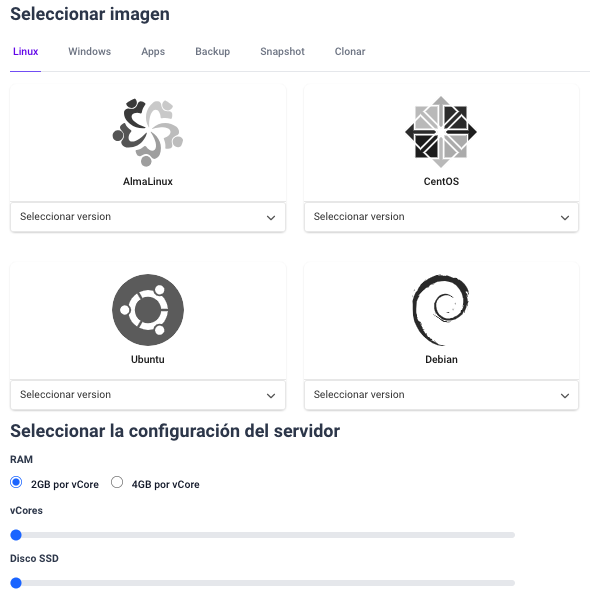Click the vCores slider handle
The width and height of the screenshot is (590, 598).
(16, 535)
